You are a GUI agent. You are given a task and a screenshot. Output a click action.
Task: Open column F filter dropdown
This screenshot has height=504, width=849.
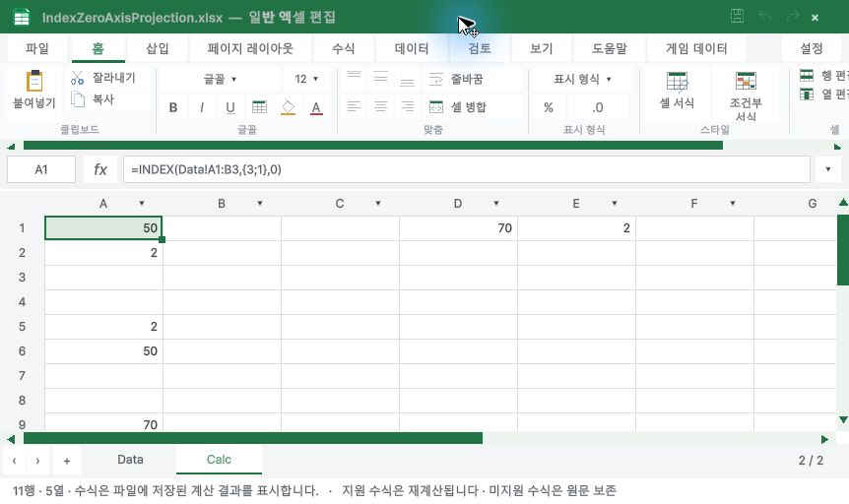coord(732,204)
